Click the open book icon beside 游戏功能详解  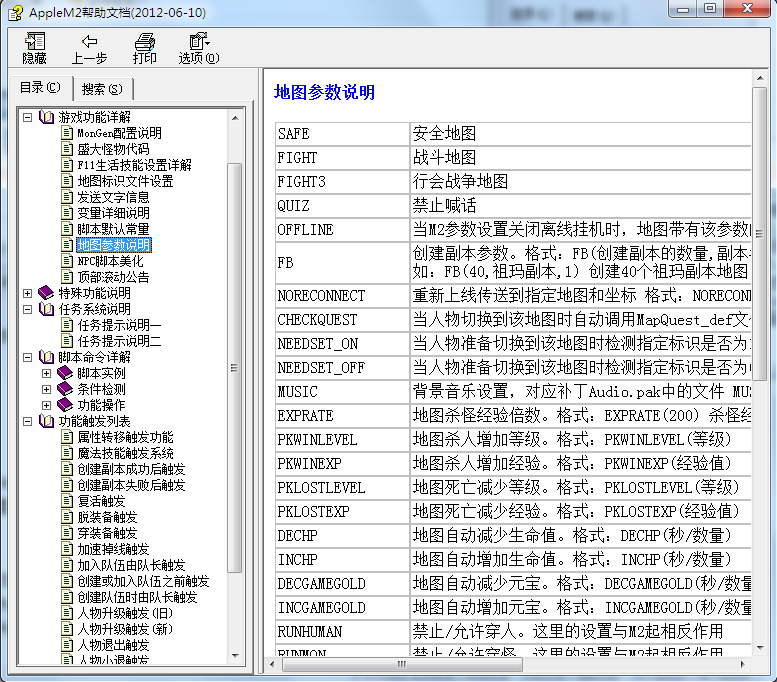(47, 117)
